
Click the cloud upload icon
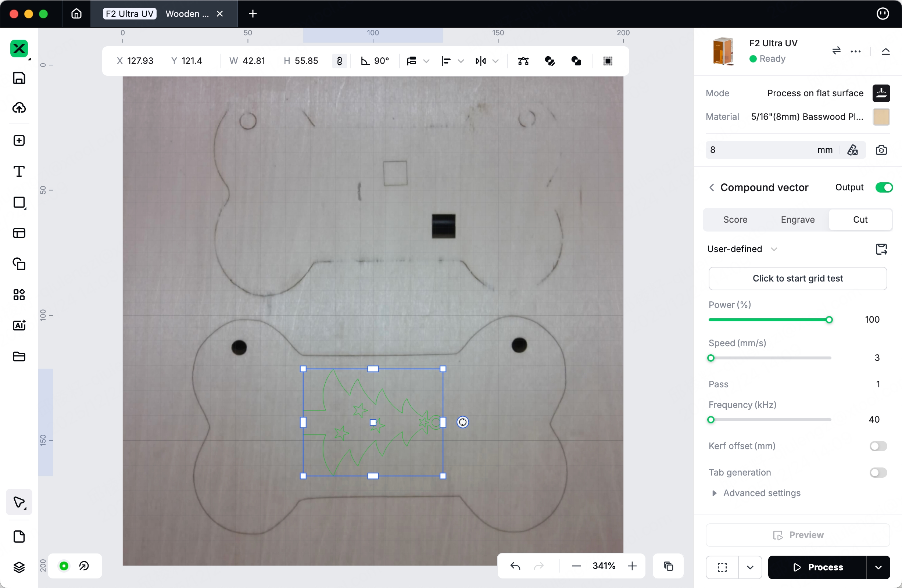(19, 108)
